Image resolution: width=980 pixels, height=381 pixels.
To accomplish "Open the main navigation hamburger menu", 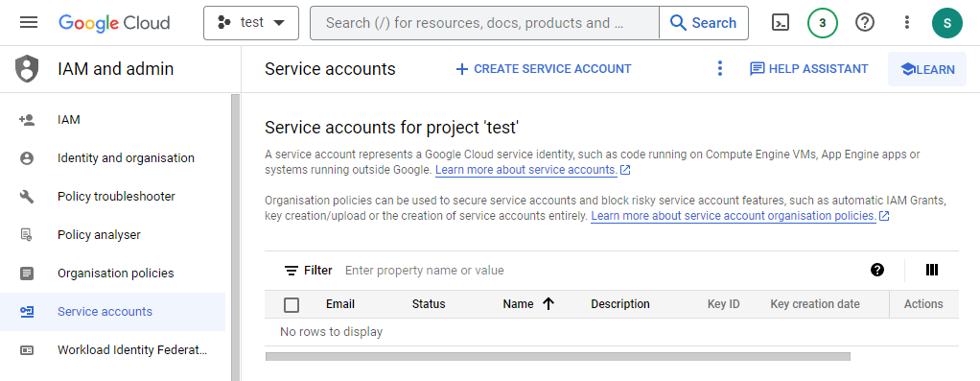I will click(x=29, y=23).
